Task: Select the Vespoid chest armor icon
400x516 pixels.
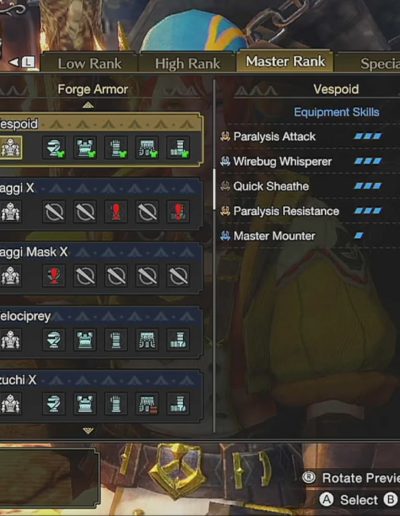Action: click(x=85, y=147)
